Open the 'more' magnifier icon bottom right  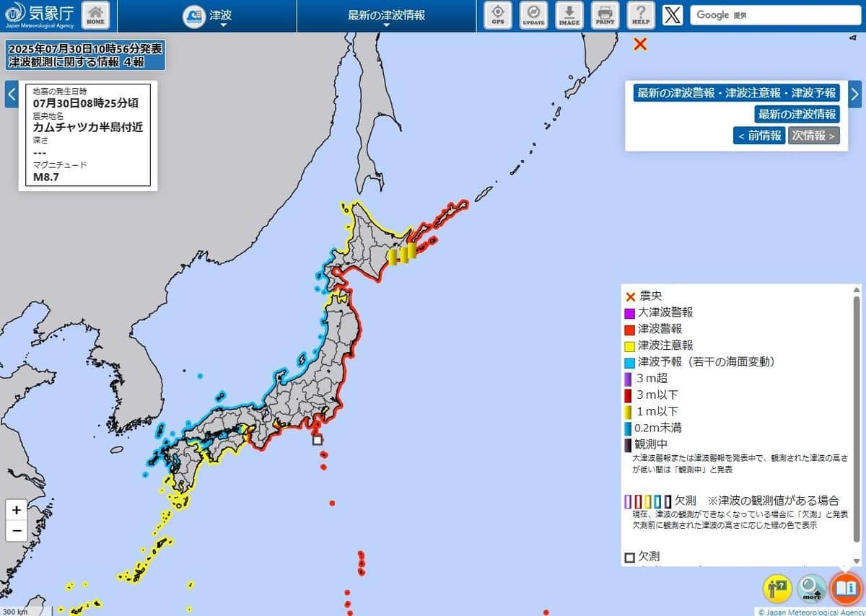(x=811, y=589)
